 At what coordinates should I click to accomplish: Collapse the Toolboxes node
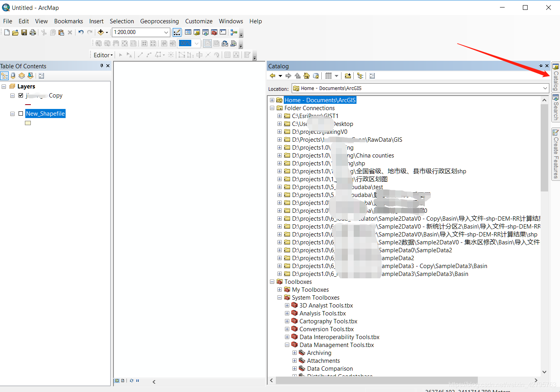coord(272,282)
